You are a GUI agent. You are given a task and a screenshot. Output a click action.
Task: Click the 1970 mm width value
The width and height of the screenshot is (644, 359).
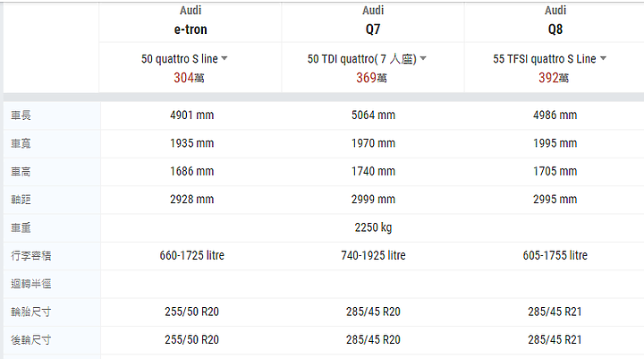coord(373,143)
